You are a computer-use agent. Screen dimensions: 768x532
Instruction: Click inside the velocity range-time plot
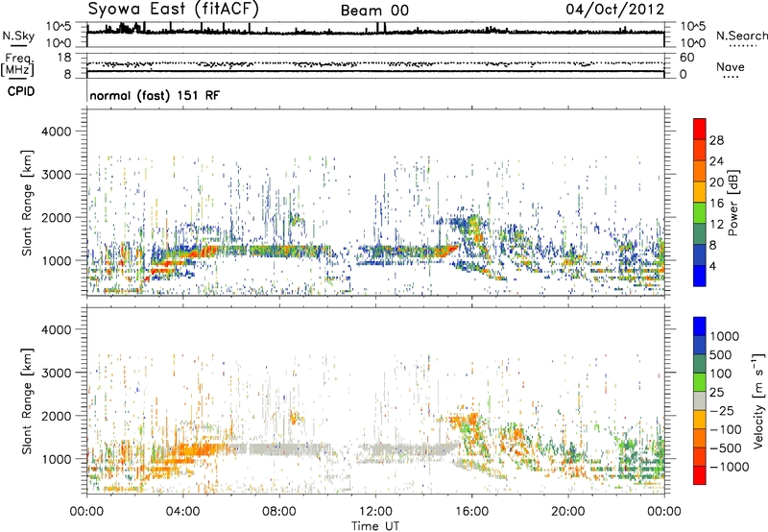tap(375, 399)
